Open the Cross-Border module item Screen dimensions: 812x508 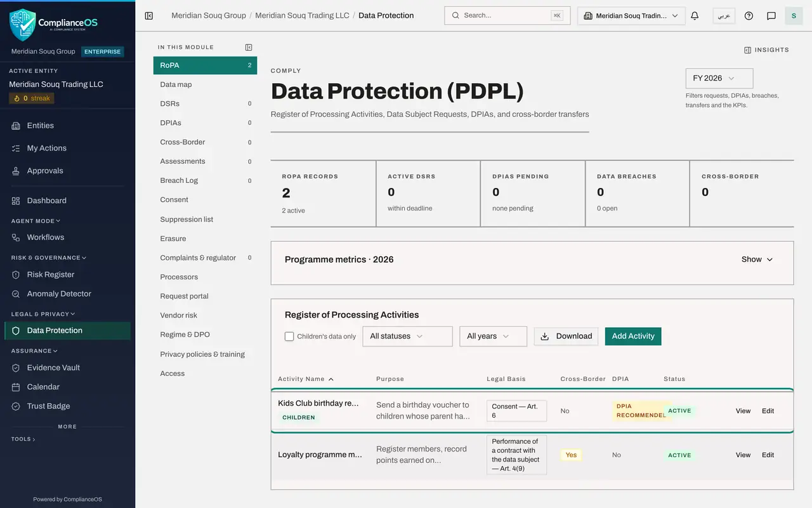(x=205, y=142)
